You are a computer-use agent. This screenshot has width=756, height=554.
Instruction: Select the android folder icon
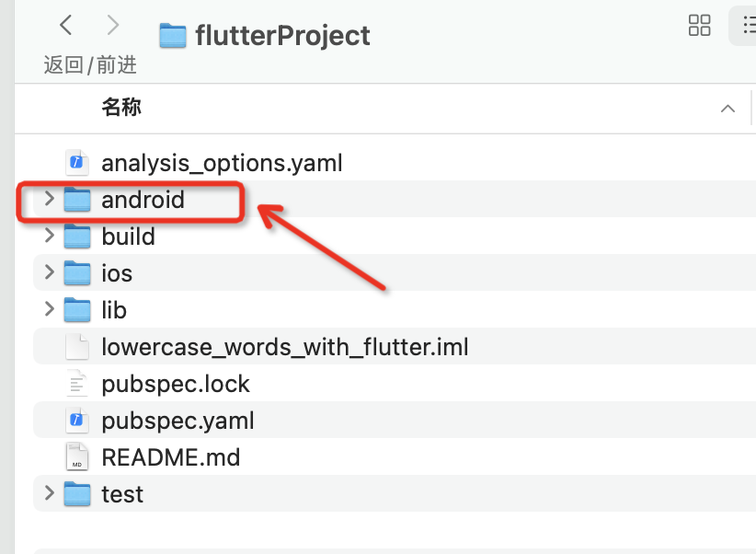[77, 200]
